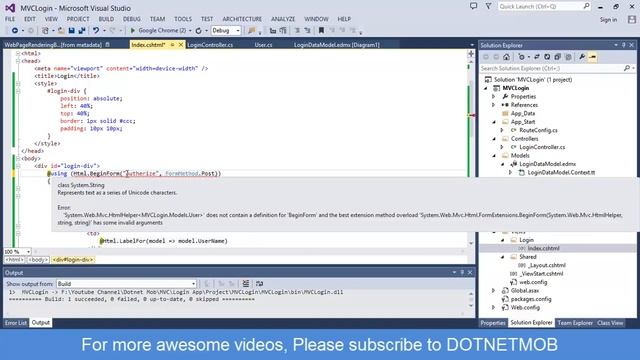
Task: Collapse the Models folder
Action: pyautogui.click(x=494, y=156)
